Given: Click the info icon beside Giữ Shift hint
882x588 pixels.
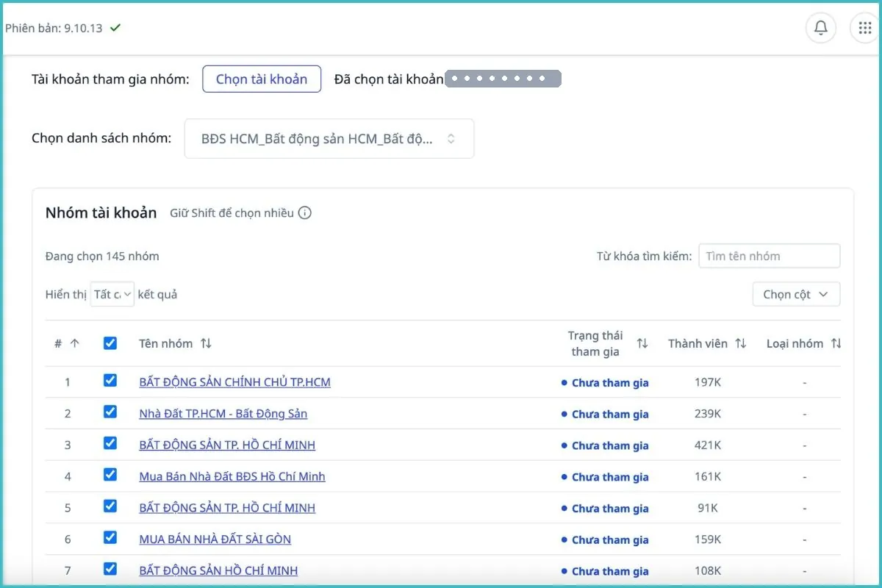Looking at the screenshot, I should pyautogui.click(x=305, y=213).
